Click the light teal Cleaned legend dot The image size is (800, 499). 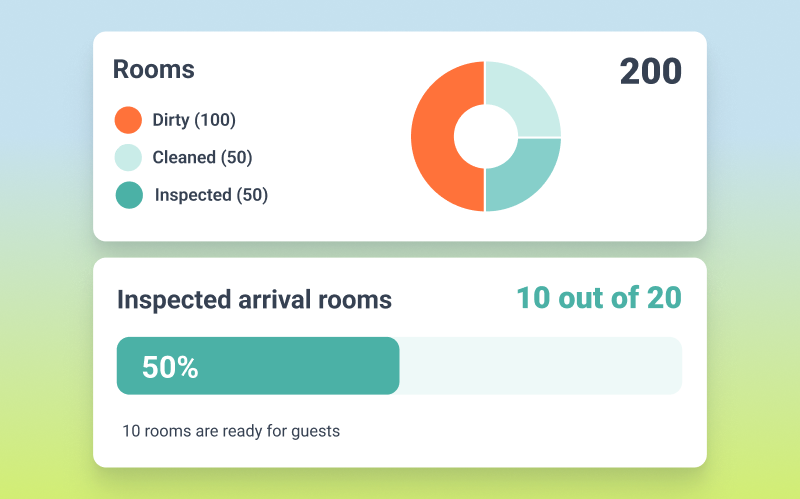[128, 157]
